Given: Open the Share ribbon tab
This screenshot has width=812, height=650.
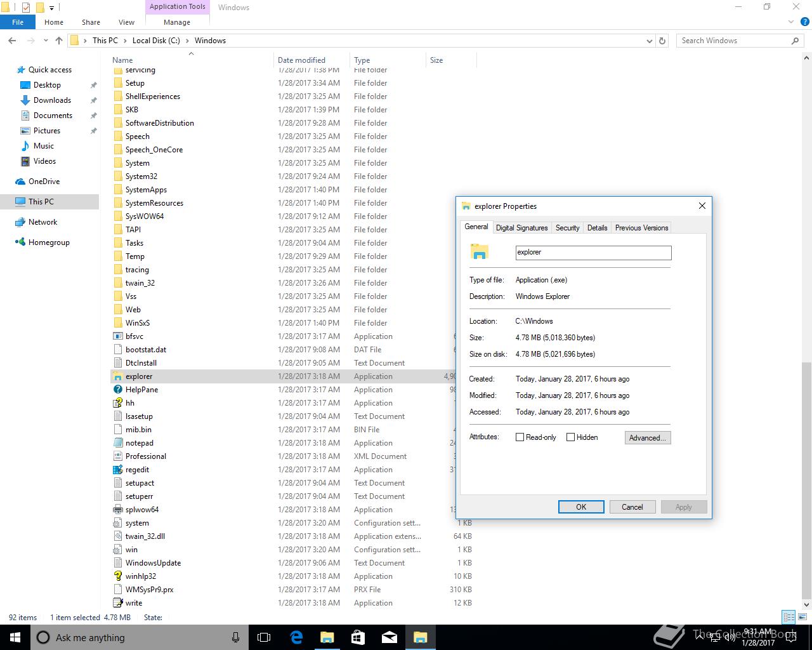Looking at the screenshot, I should click(x=91, y=22).
